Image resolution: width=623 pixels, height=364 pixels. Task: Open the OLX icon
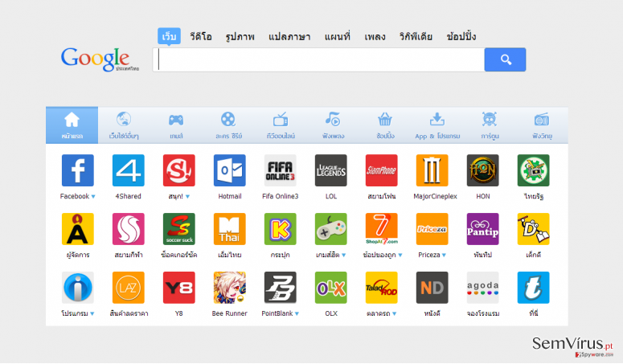(x=331, y=288)
